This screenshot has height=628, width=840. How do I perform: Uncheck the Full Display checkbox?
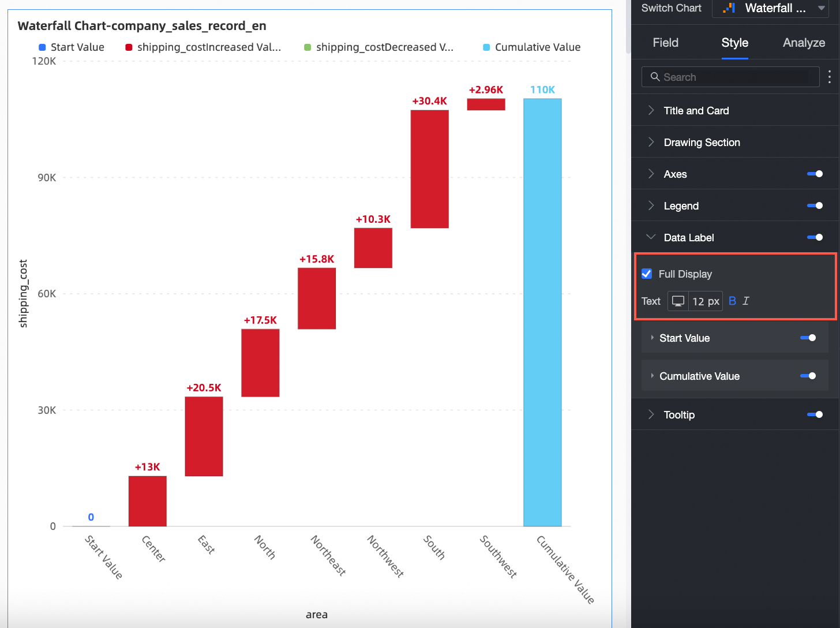[x=647, y=274]
